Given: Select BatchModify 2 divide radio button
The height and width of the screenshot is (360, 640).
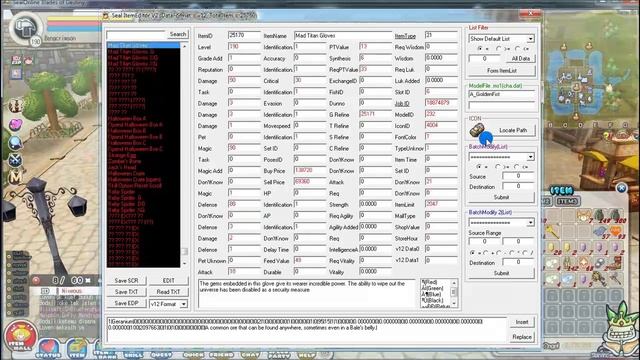Looking at the screenshot, I should tap(525, 253).
